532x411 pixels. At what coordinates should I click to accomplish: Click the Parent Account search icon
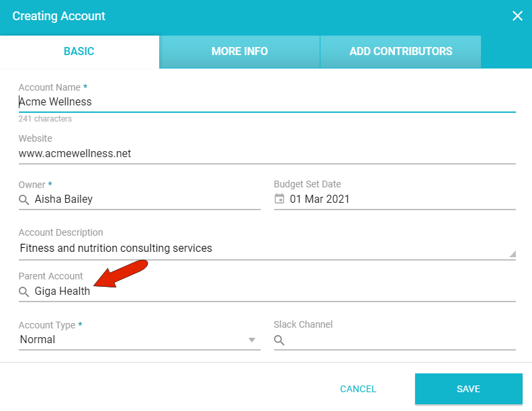click(x=24, y=291)
